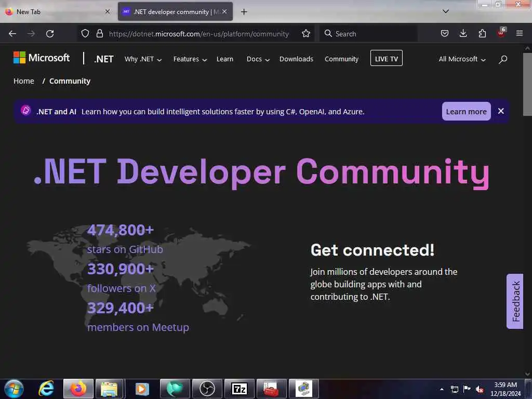This screenshot has height=399, width=532.
Task: Open the red toolbox taskbar icon
Action: (271, 389)
